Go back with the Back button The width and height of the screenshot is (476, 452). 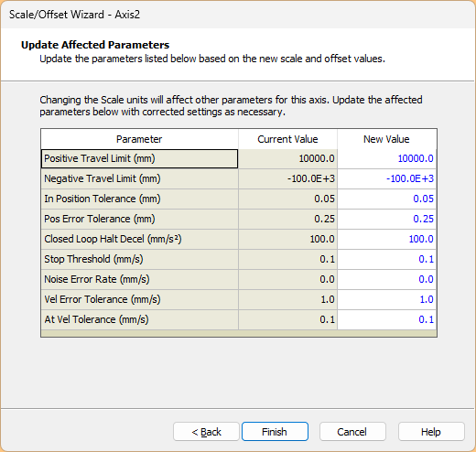coord(206,432)
